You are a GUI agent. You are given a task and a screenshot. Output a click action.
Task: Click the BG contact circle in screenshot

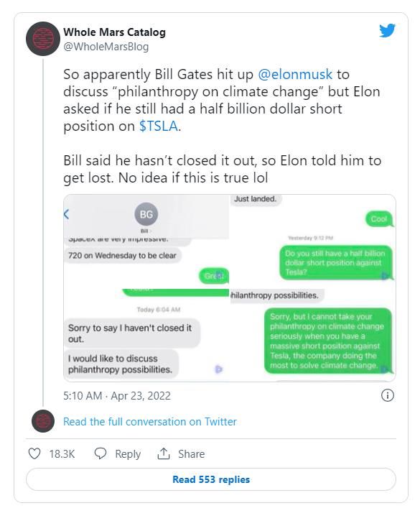coord(146,214)
